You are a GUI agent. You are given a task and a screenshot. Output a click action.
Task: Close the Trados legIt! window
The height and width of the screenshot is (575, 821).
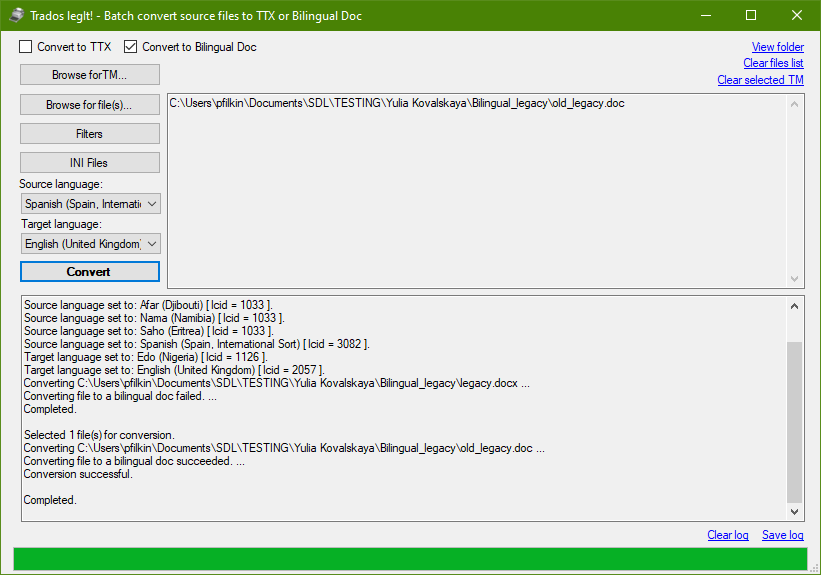[x=796, y=15]
